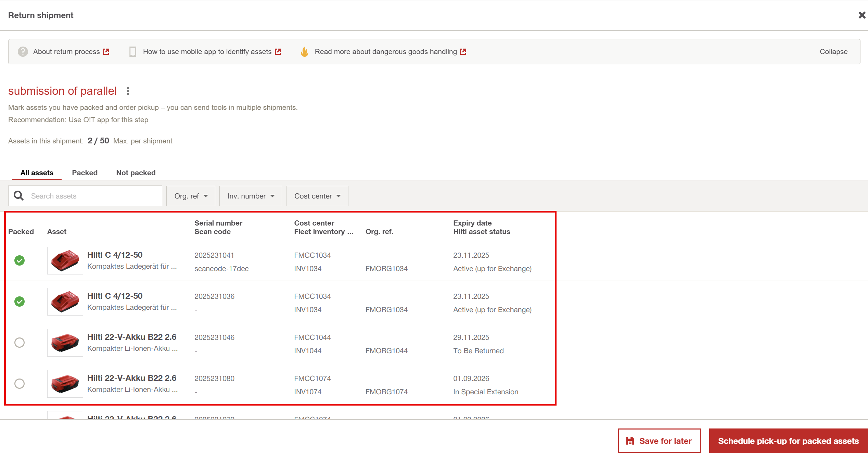Mark asset serial 2025231046 as packed
This screenshot has width=868, height=461.
(20, 343)
